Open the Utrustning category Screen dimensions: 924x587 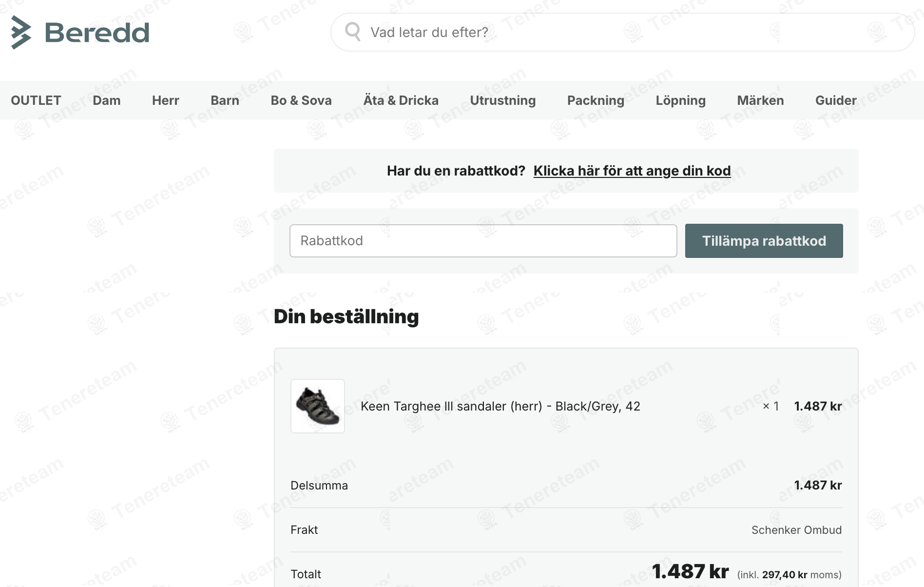[x=503, y=100]
